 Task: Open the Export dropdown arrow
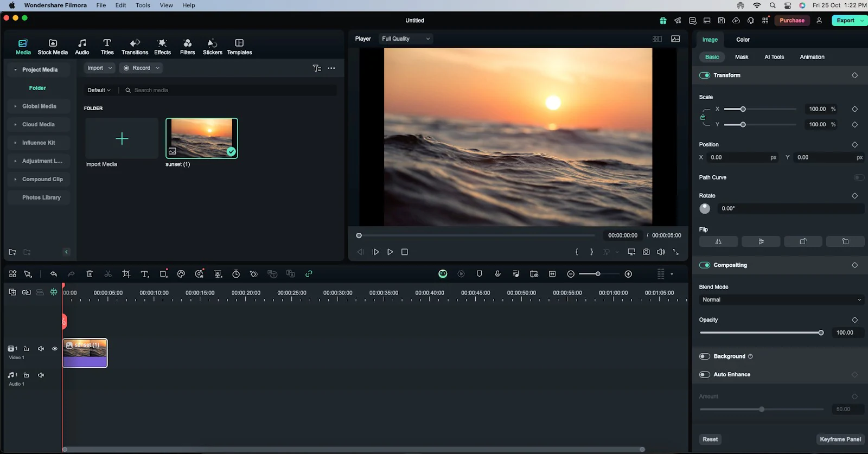[862, 21]
